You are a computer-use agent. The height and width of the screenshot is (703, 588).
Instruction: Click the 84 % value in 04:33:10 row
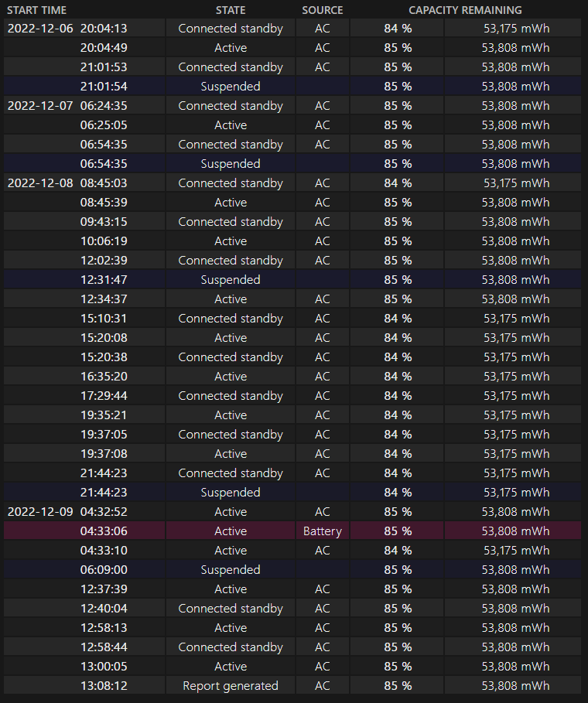click(x=398, y=550)
